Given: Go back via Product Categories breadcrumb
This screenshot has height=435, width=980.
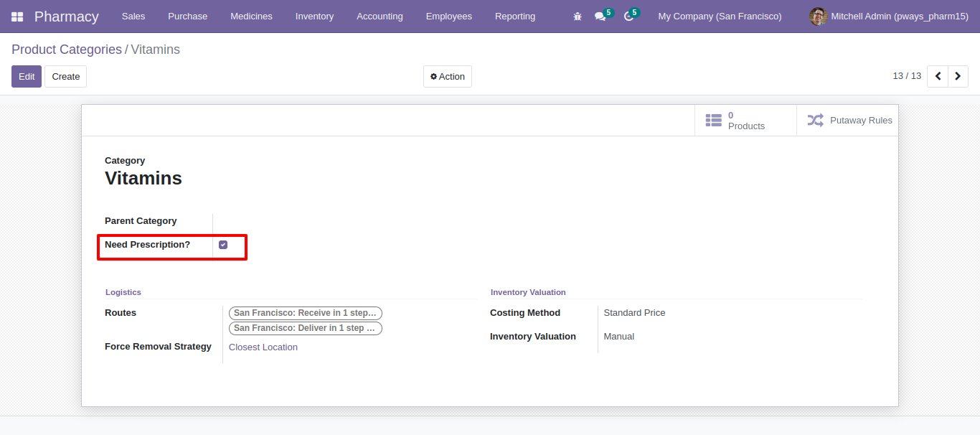Looking at the screenshot, I should pyautogui.click(x=67, y=50).
